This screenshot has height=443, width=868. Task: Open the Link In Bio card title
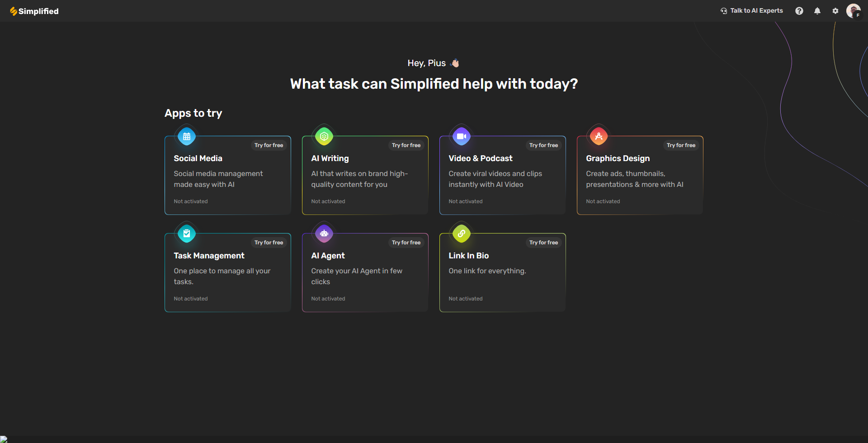coord(469,256)
